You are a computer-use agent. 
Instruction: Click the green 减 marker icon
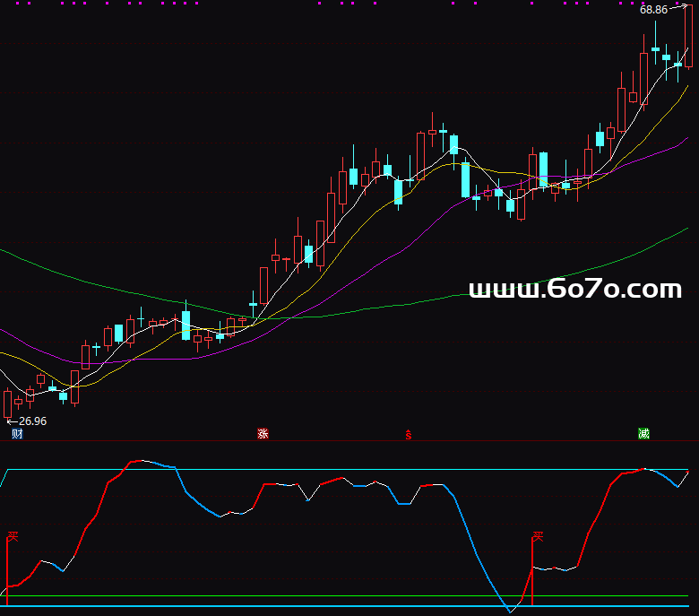643,434
